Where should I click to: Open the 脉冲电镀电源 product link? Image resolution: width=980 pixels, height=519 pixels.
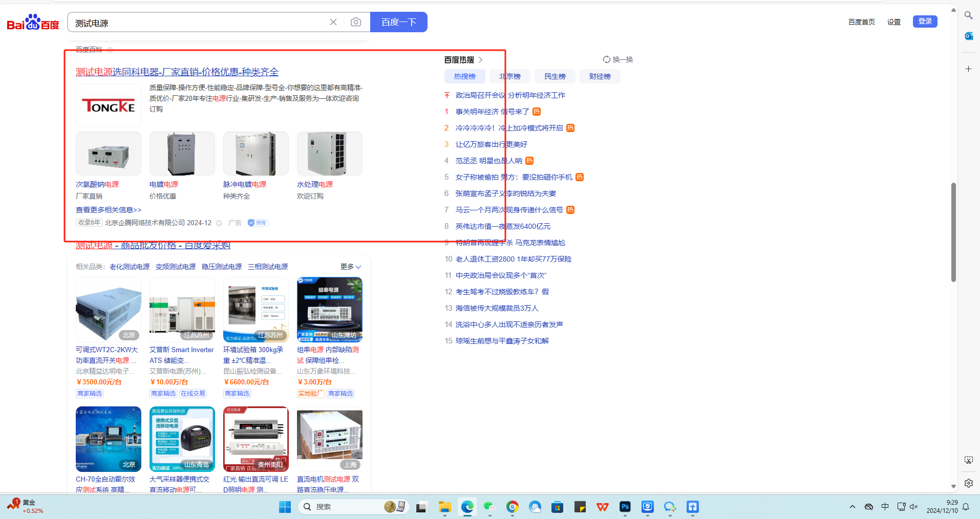tap(245, 184)
